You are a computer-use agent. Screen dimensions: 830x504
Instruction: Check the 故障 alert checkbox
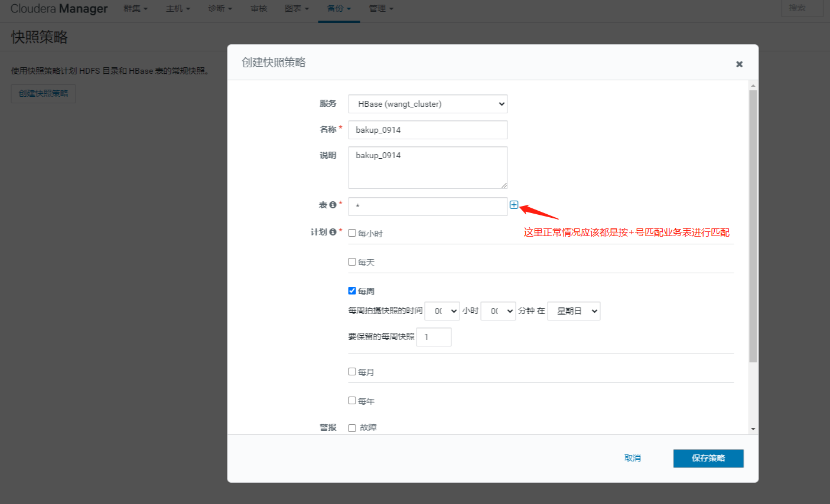[x=352, y=428]
